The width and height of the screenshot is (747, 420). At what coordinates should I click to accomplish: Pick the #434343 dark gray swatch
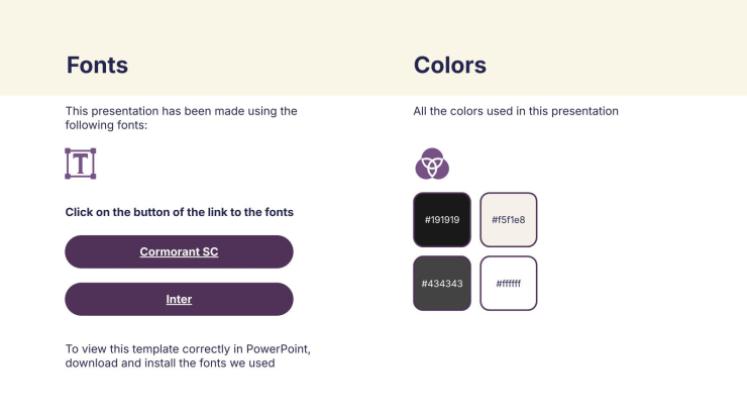[x=441, y=283]
